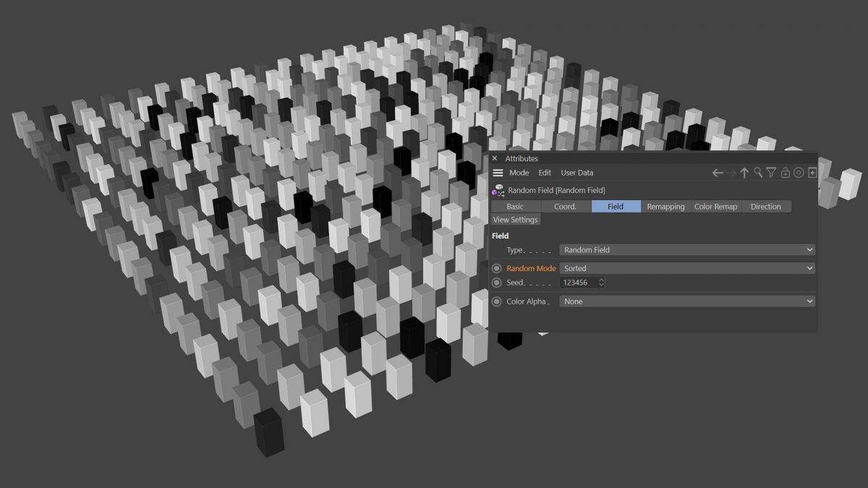Screen dimensions: 868x488
Task: Open the field Type dropdown
Action: (687, 250)
